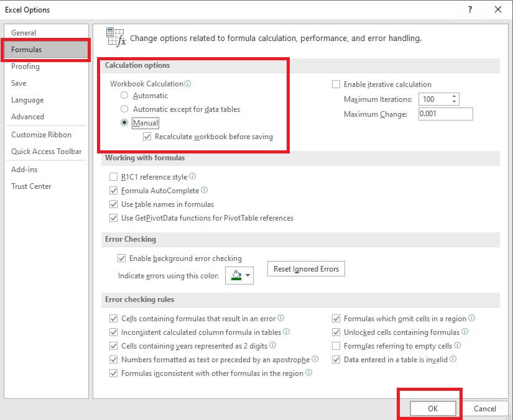Viewport: 513px width, 420px height.
Task: Enable Formulas referring to empty cells
Action: tap(336, 346)
